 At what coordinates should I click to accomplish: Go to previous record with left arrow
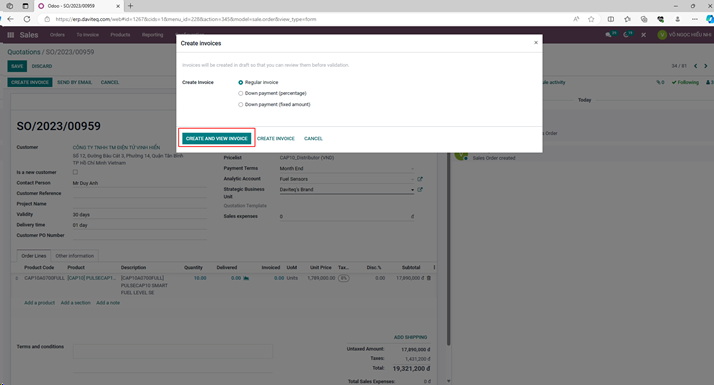[x=695, y=66]
